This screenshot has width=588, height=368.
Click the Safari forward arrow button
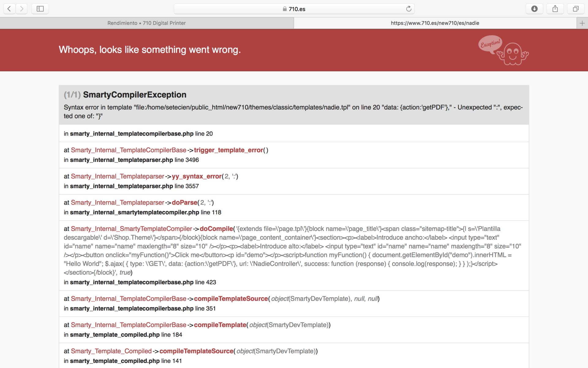coord(21,9)
